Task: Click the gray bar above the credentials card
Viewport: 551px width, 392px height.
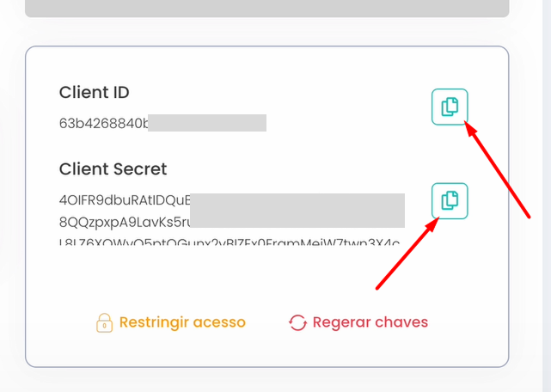Action: click(266, 9)
